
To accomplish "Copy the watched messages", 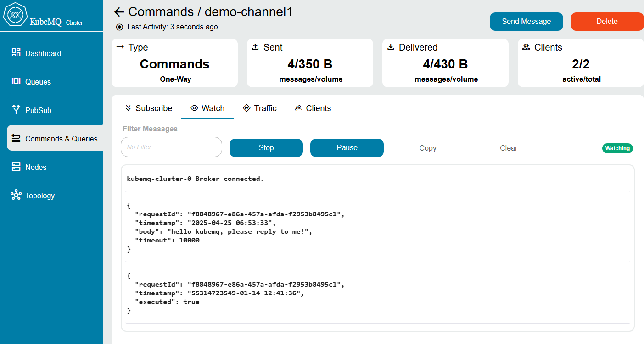I will tap(427, 148).
